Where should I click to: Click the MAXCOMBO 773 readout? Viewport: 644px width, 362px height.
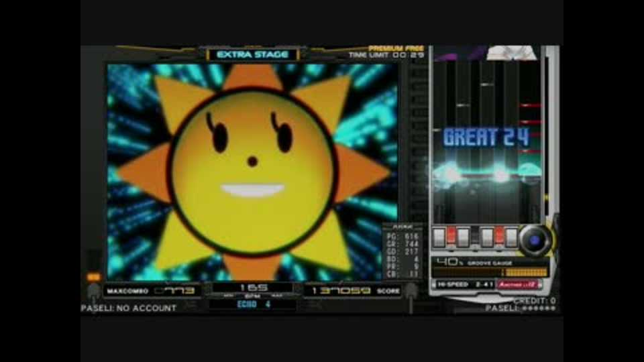[x=151, y=290]
